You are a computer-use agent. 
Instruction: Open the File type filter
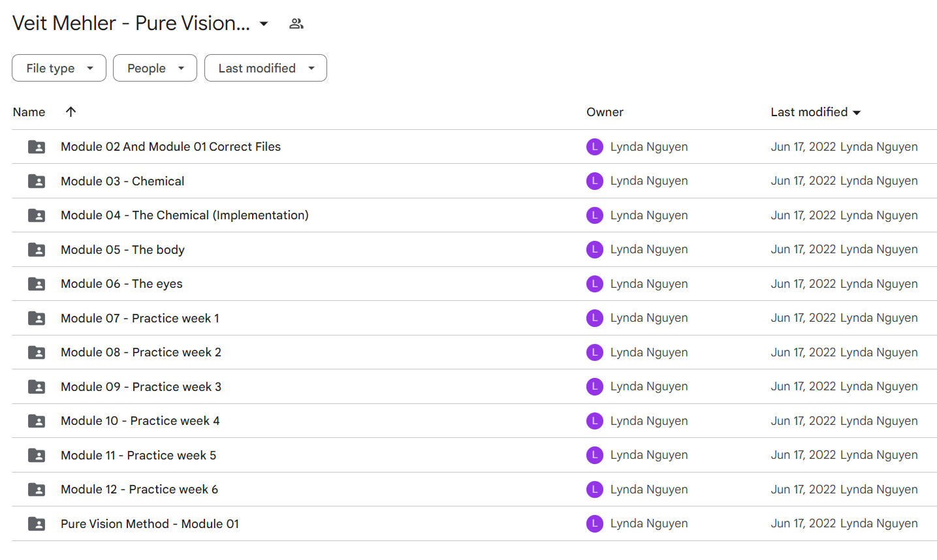(59, 68)
